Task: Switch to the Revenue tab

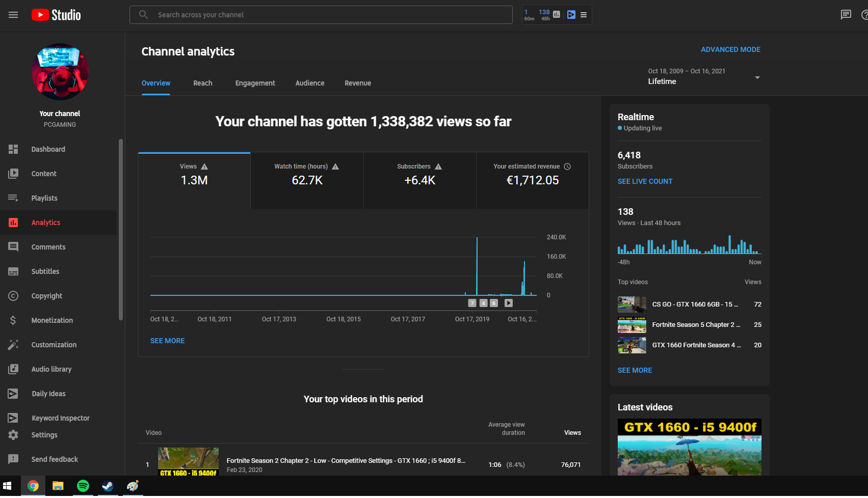Action: (x=358, y=83)
